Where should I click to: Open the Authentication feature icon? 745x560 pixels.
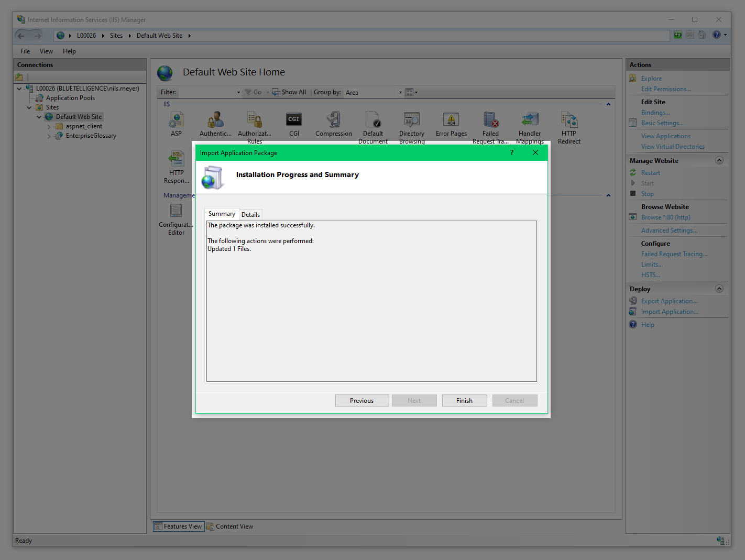[x=215, y=120]
